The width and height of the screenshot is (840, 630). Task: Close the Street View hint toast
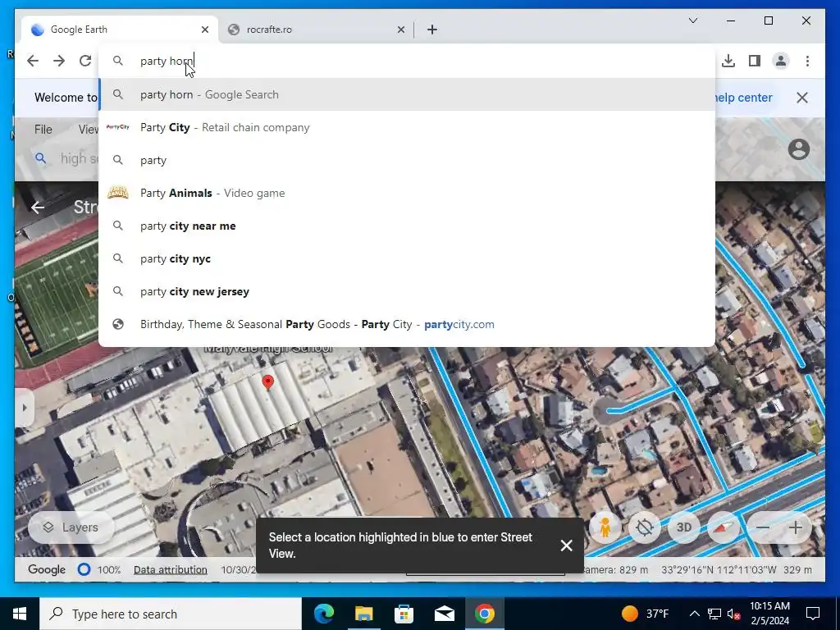tap(566, 546)
